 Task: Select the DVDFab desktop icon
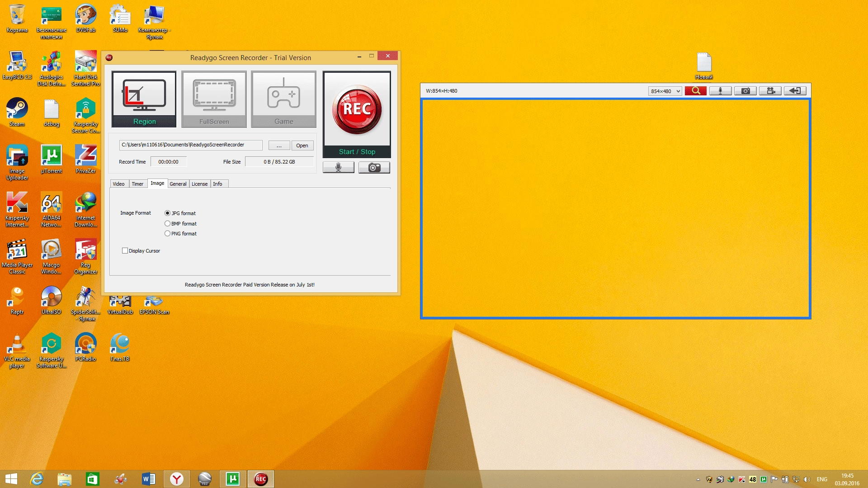[x=86, y=18]
